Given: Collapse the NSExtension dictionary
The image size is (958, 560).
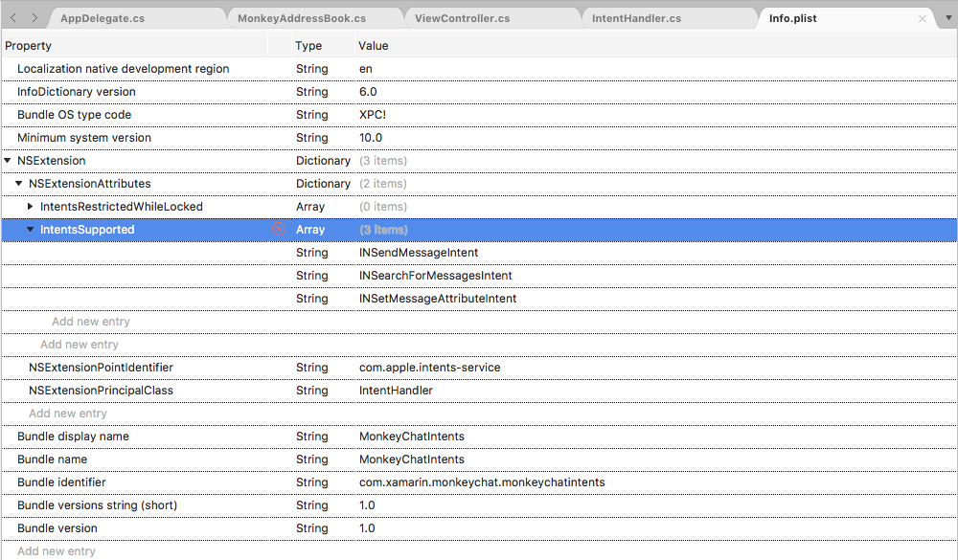Looking at the screenshot, I should pyautogui.click(x=9, y=160).
